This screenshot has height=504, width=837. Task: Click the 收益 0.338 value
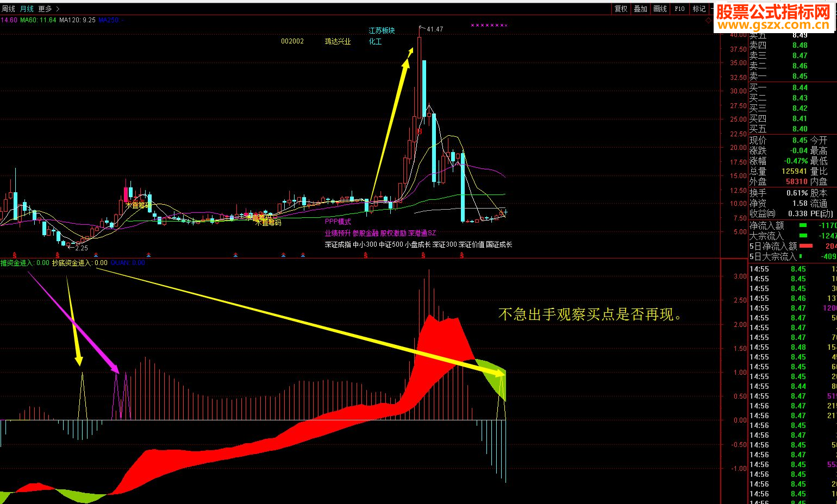click(x=798, y=213)
